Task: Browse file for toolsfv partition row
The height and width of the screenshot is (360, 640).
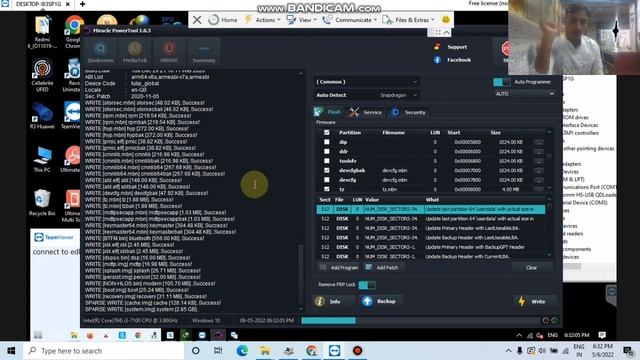Action: click(x=539, y=161)
